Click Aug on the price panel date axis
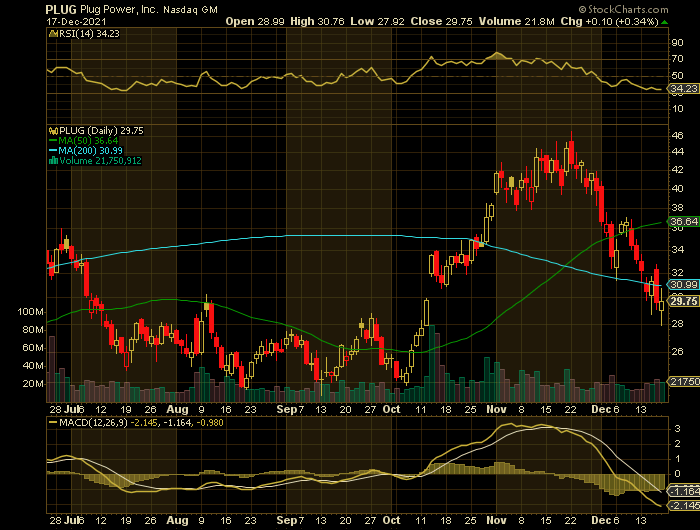Image resolution: width=700 pixels, height=530 pixels. (x=177, y=409)
